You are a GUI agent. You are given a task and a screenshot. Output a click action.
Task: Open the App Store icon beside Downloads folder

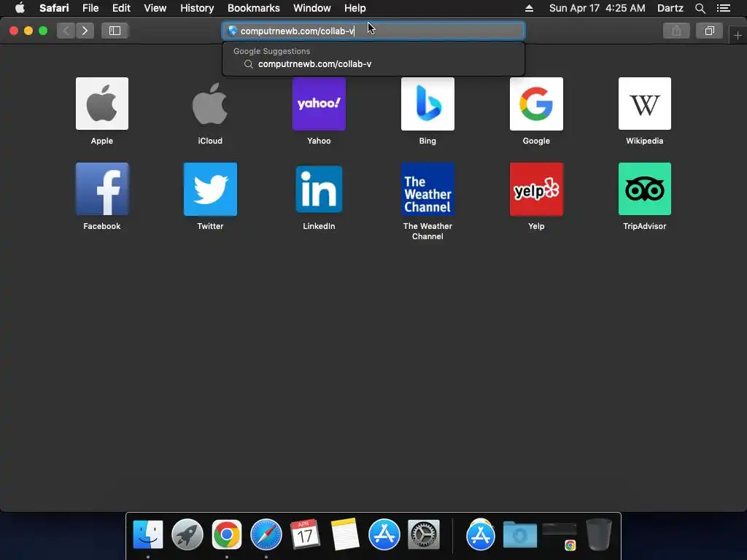(481, 534)
